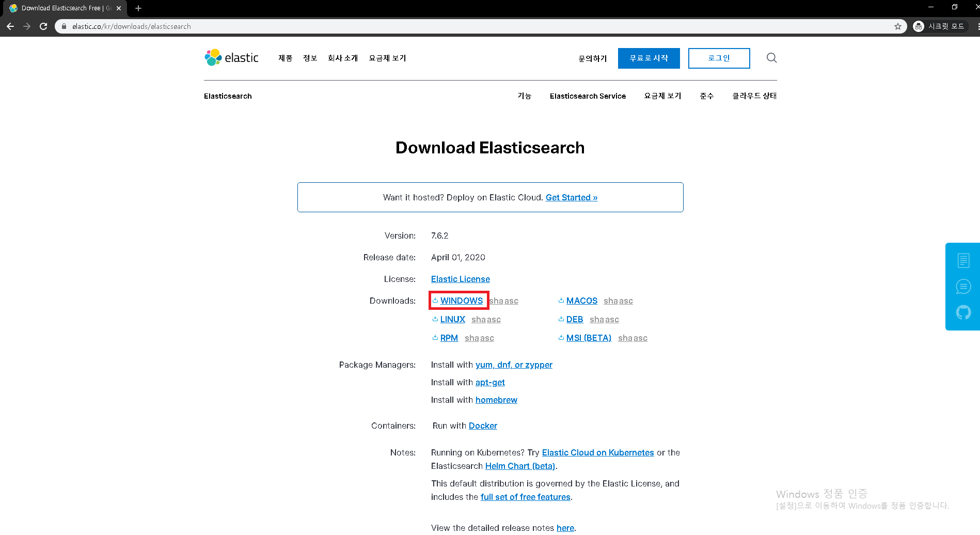The height and width of the screenshot is (535, 980).
Task: Download the MACOS package
Action: (582, 301)
